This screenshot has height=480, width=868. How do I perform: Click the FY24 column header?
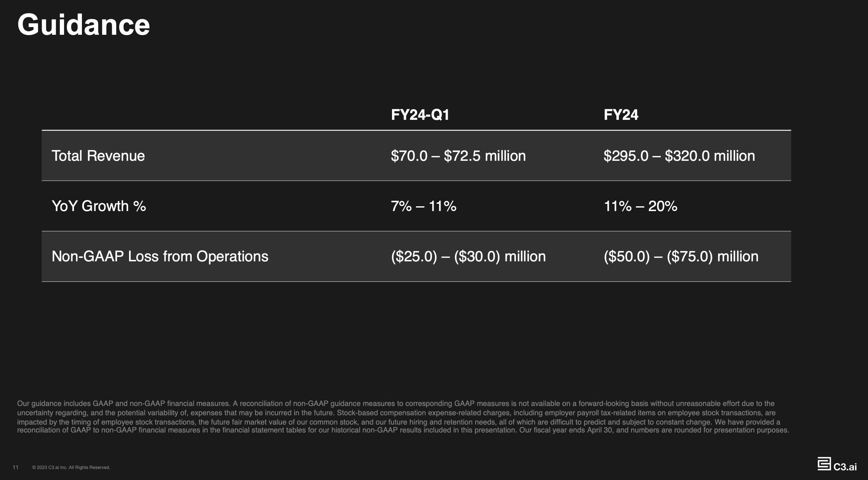click(x=621, y=115)
